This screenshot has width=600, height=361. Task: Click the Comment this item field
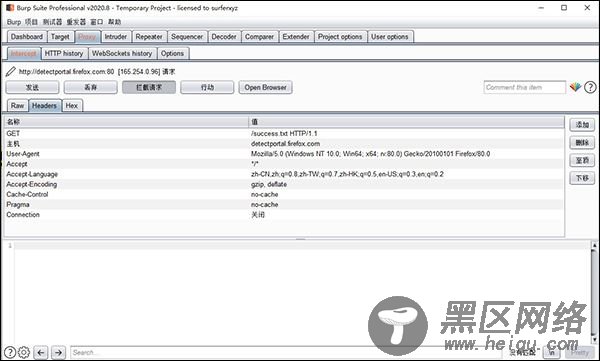[x=524, y=87]
